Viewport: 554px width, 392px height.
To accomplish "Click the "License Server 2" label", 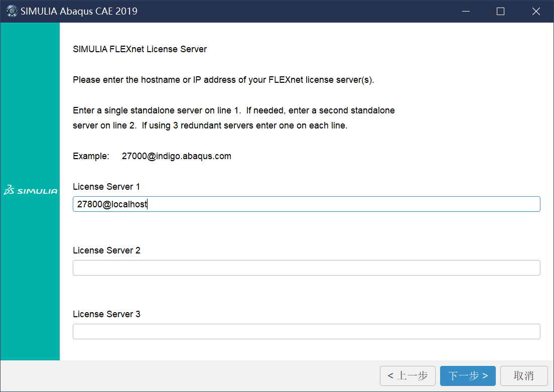I will [106, 250].
